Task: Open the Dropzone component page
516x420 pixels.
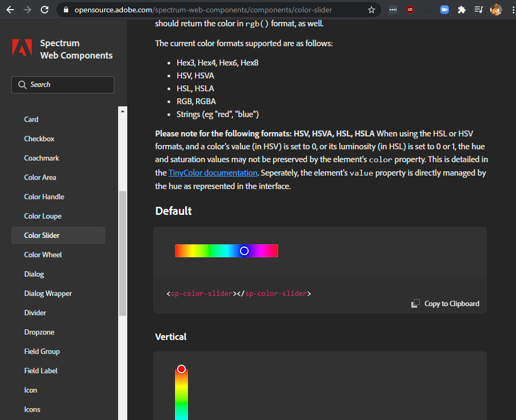Action: 39,332
